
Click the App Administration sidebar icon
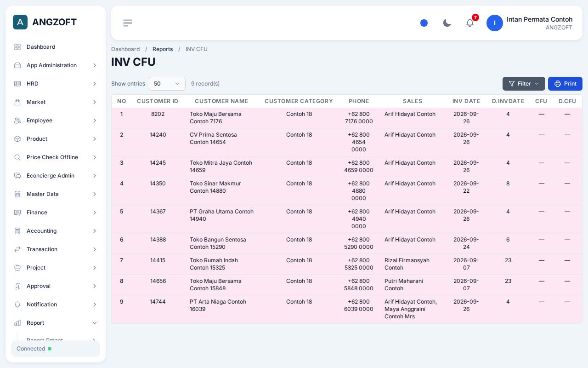[17, 65]
